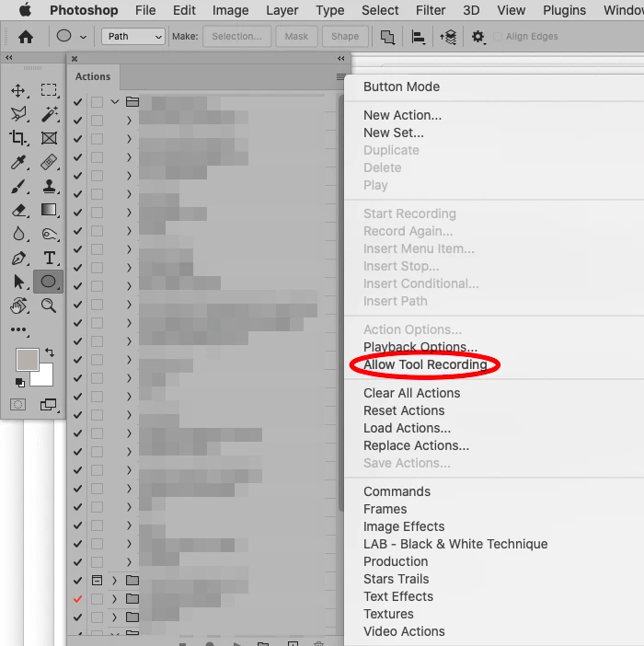Screen dimensions: 644x646
Task: Go to the Home screen
Action: [x=26, y=37]
